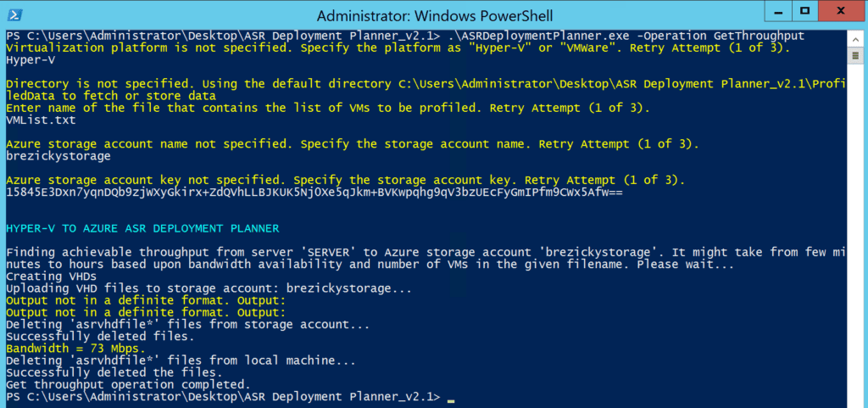
Task: Click the 'Administrator: Windows PowerShell' title bar
Action: [435, 15]
